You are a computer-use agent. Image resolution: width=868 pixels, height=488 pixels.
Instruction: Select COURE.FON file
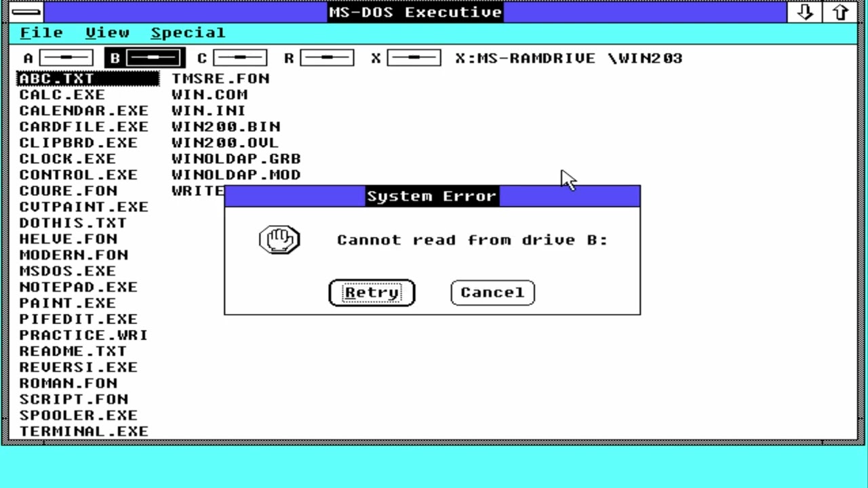pyautogui.click(x=68, y=191)
